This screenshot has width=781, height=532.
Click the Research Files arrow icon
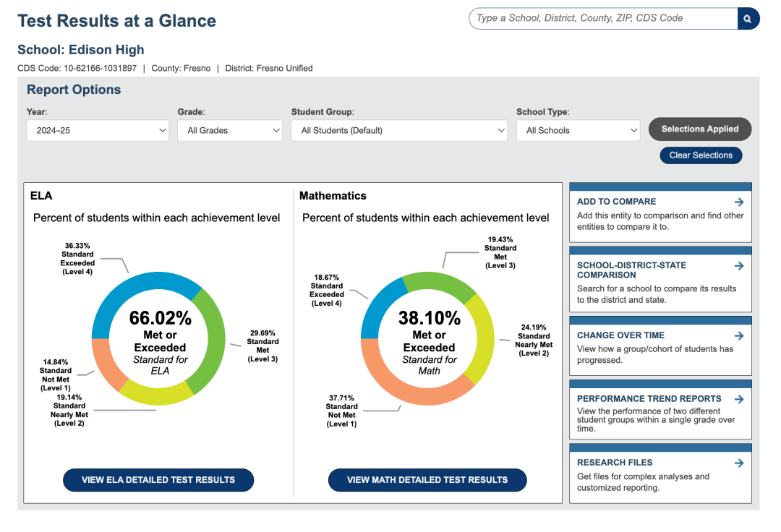click(x=739, y=463)
